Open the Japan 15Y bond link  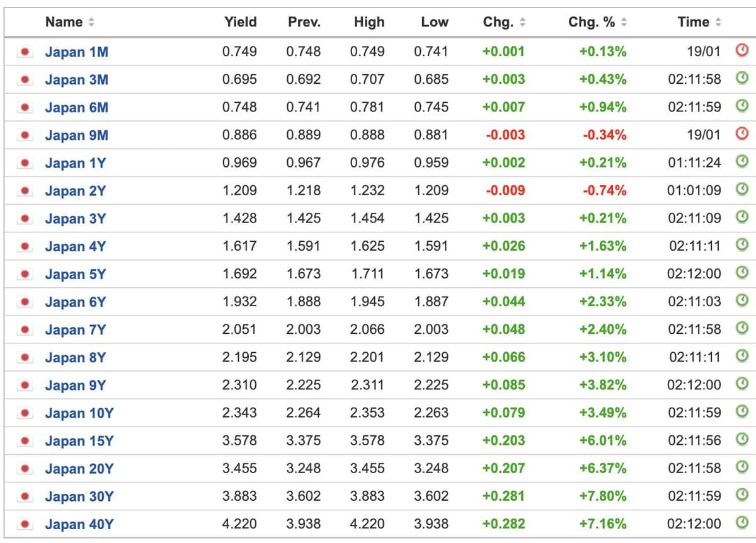pos(79,441)
